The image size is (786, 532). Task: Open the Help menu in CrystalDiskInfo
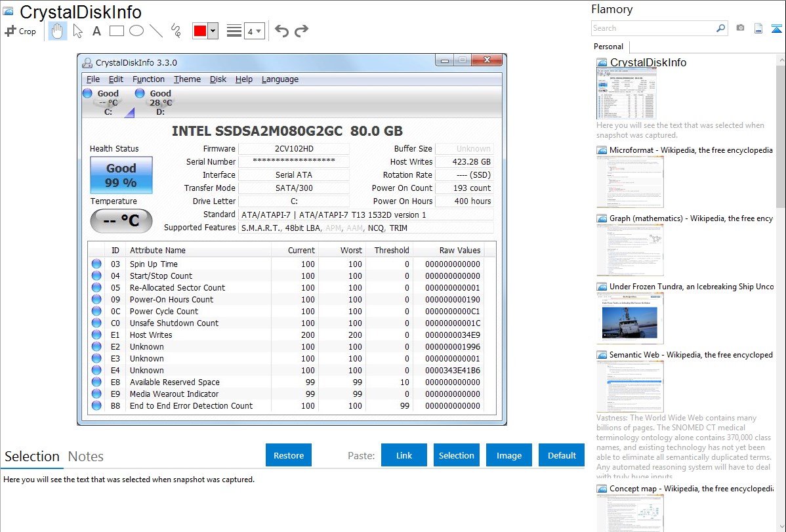click(244, 79)
